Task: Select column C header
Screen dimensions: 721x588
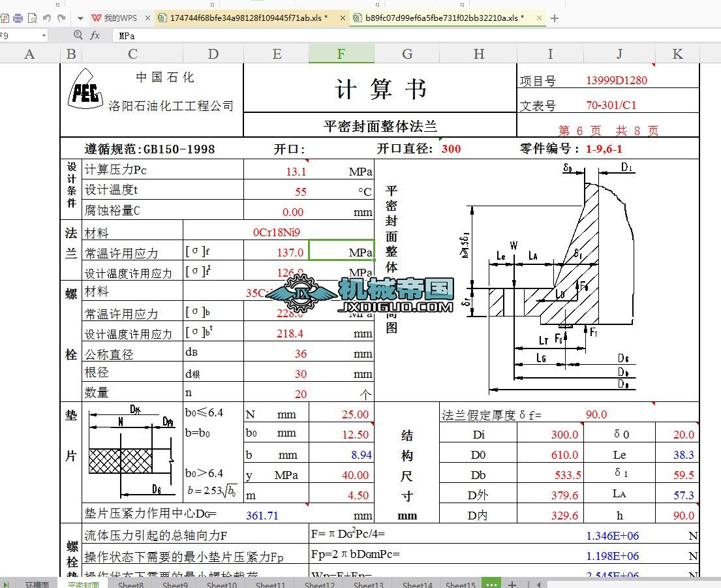Action: point(132,54)
